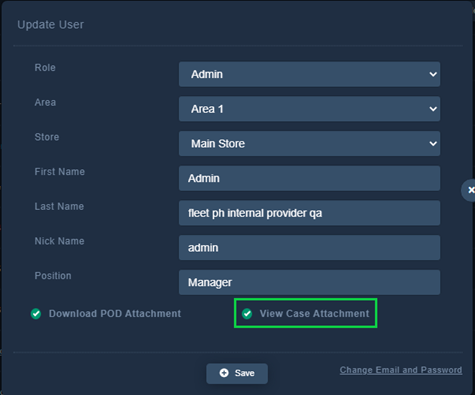Click the Position label
Viewport: 475px width, 395px height.
53,276
